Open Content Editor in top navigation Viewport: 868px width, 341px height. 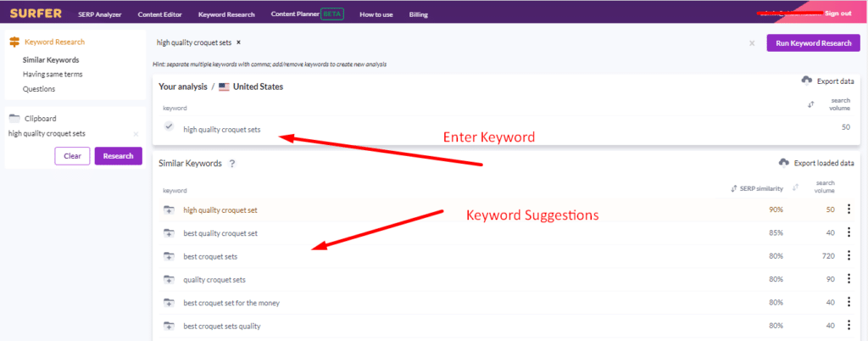click(x=160, y=15)
